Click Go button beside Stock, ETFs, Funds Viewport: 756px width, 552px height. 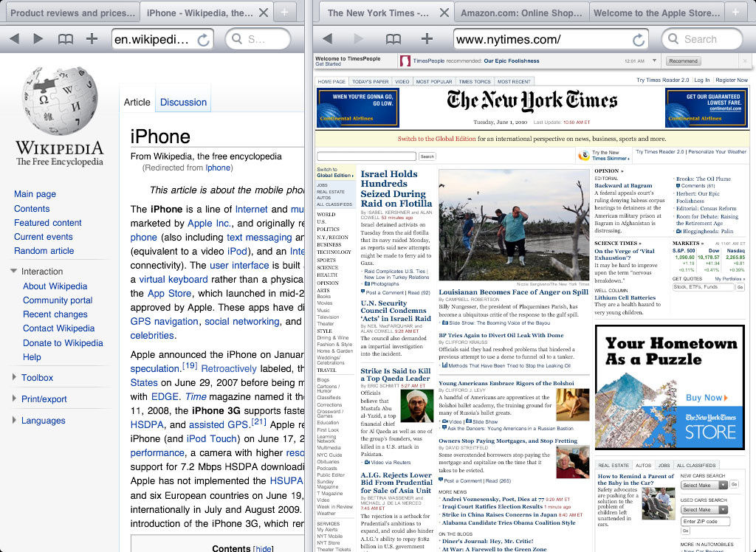740,287
